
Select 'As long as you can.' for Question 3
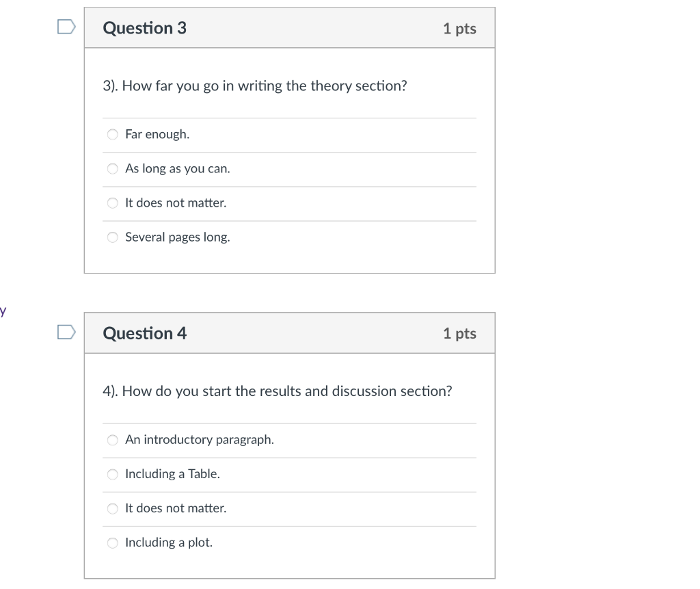pyautogui.click(x=177, y=168)
